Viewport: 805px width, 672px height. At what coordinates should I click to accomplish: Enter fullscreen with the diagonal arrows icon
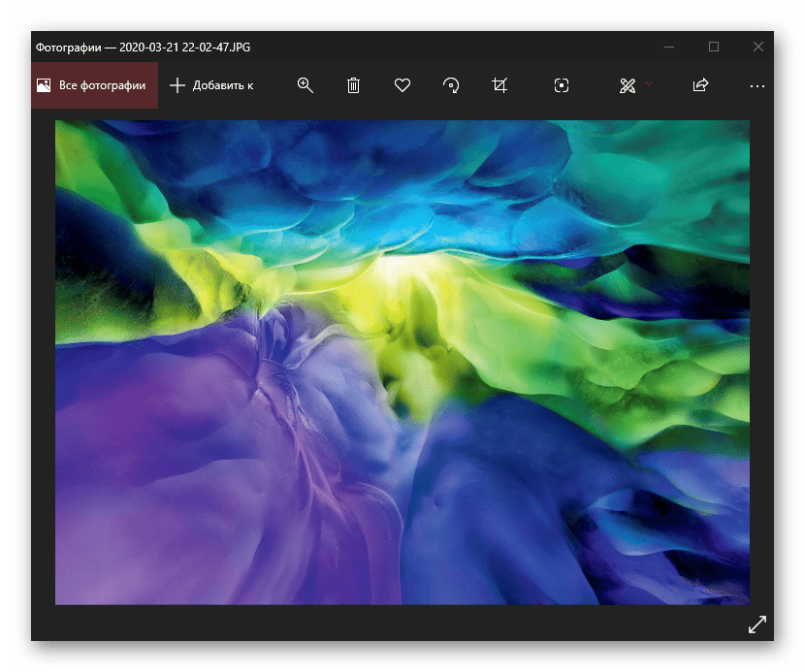[757, 624]
